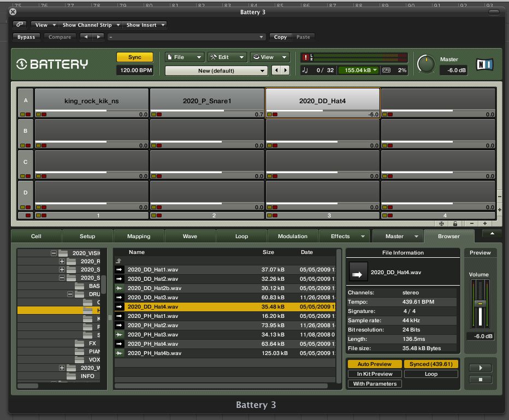
Task: Go to the previous Logic preset setting
Action: tap(86, 37)
